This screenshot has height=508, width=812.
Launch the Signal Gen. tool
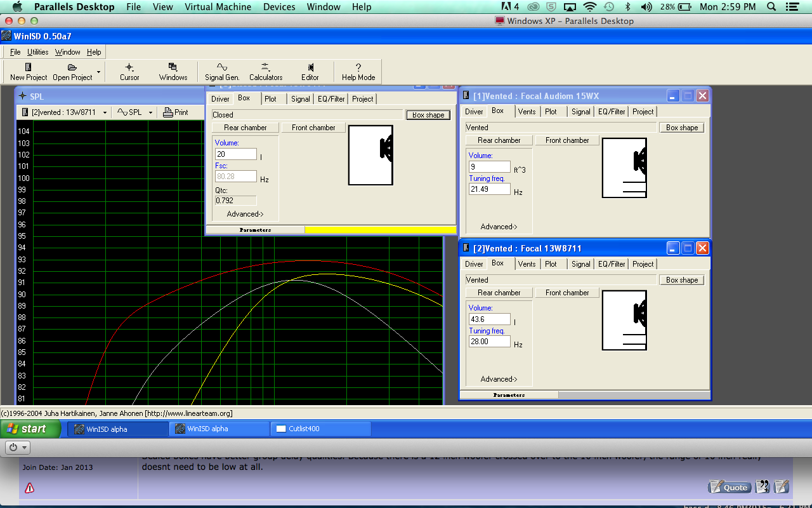coord(222,72)
